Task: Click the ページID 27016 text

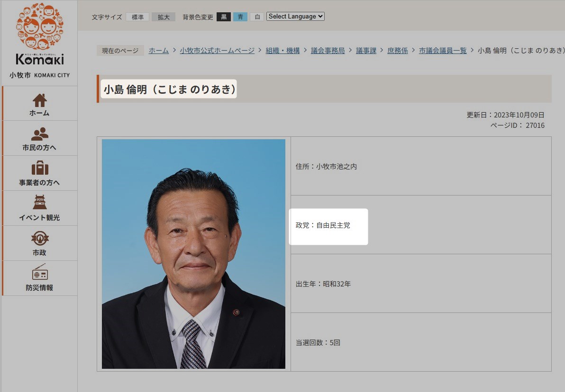Action: [517, 125]
